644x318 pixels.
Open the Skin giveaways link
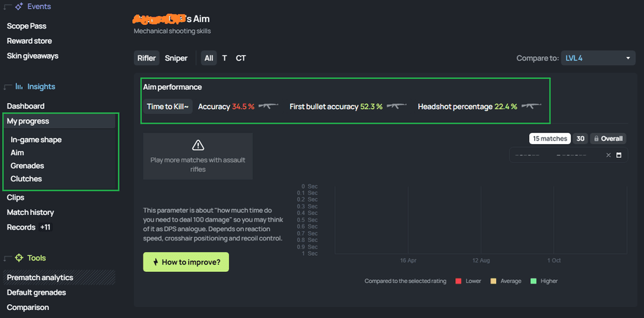pyautogui.click(x=32, y=56)
